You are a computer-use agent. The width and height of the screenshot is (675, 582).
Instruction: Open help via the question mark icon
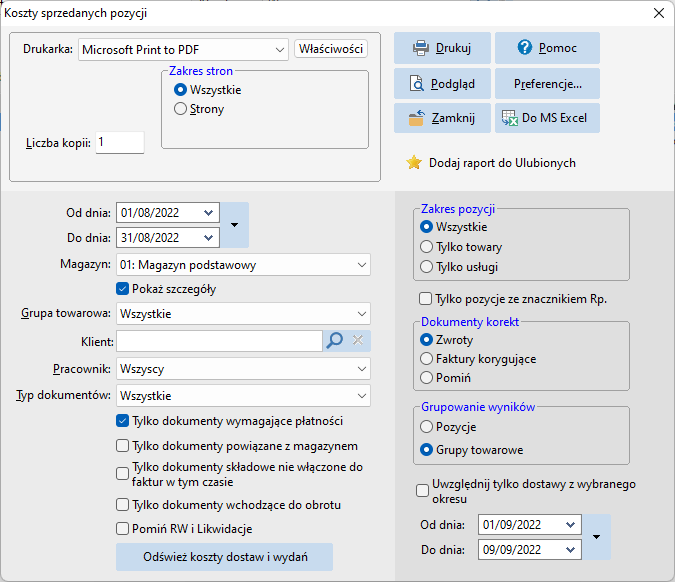(x=525, y=47)
